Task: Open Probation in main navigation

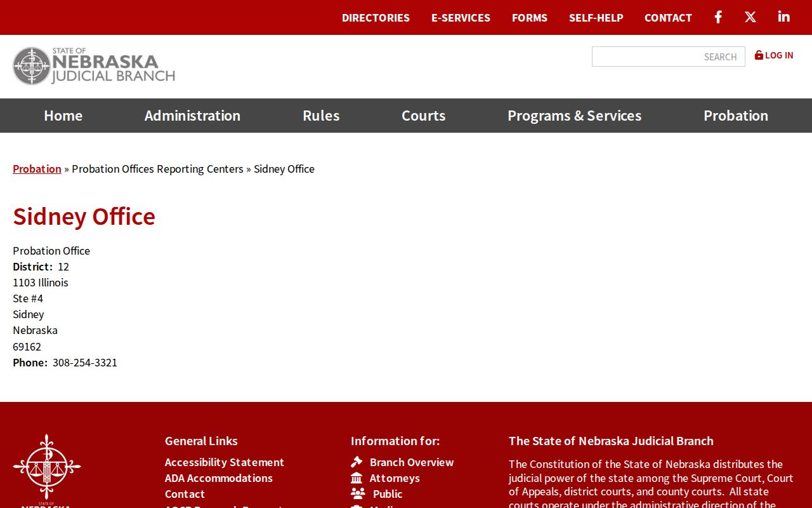Action: 736,116
